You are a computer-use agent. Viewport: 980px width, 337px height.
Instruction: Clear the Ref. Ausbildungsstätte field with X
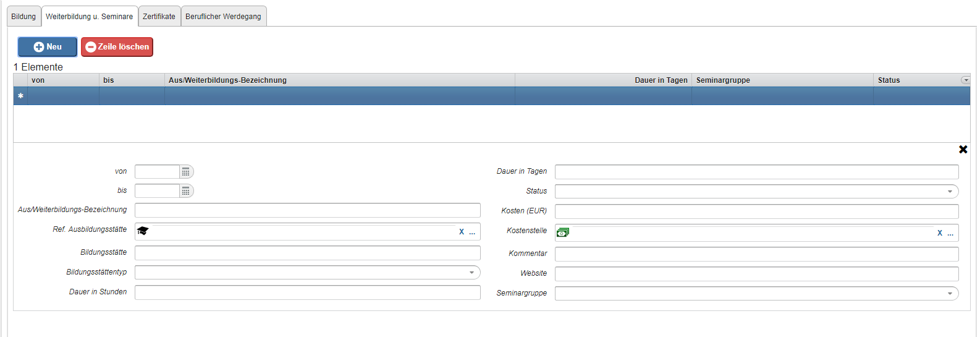coord(462,232)
